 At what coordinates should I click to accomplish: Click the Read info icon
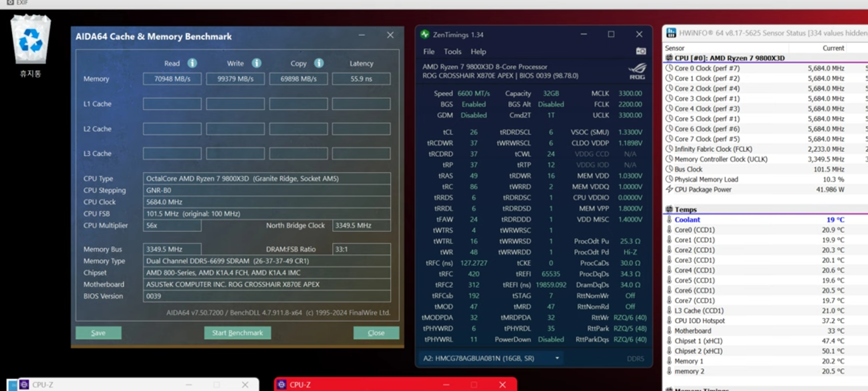pos(192,63)
